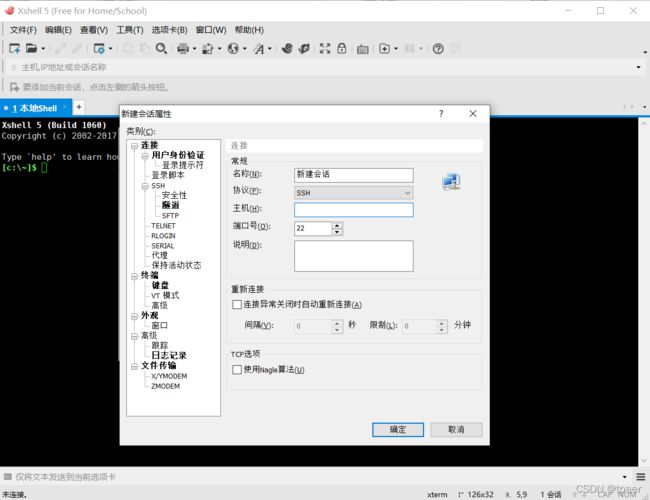Open the dropdown arrow beside the Print icon
This screenshot has height=500, width=650.
[x=194, y=49]
